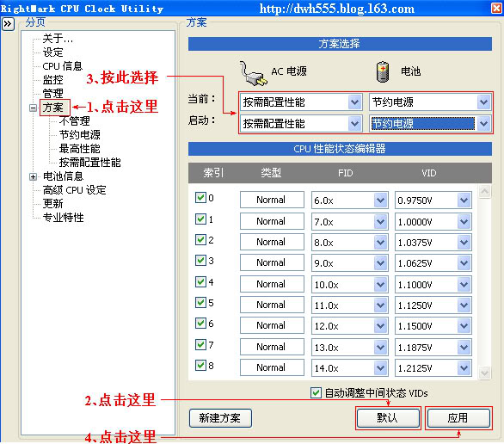This screenshot has width=504, height=444.
Task: Open the 7.0x FID dropdown
Action: click(380, 221)
